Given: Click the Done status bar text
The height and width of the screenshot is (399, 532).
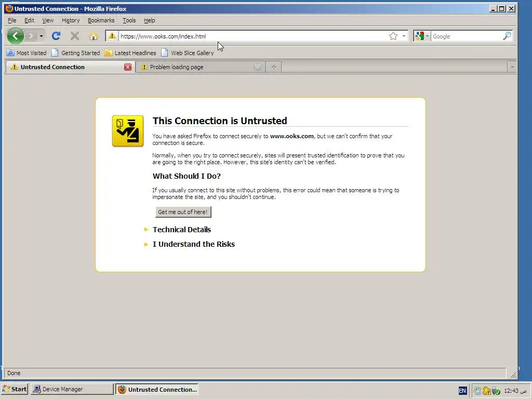Looking at the screenshot, I should 14,373.
